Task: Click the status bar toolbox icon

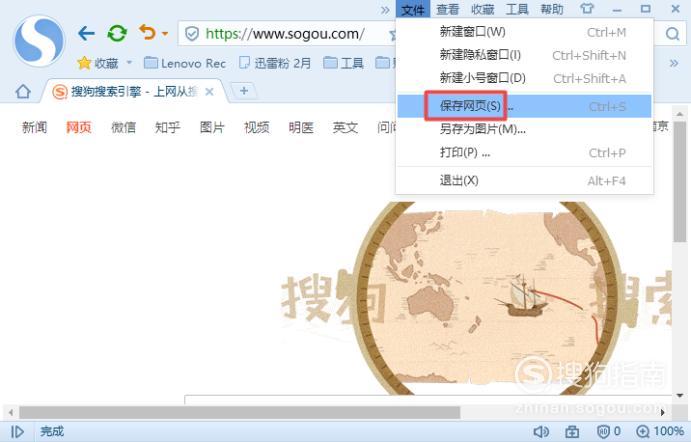Action: [x=572, y=431]
